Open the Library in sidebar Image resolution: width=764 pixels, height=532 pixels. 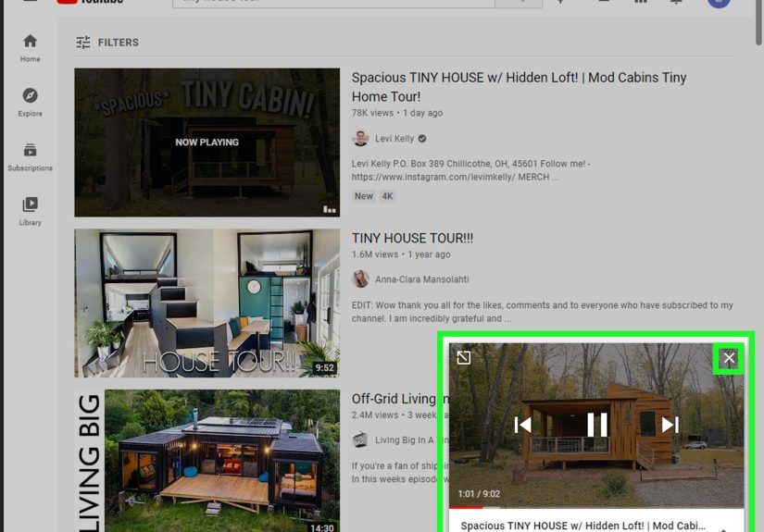[30, 212]
